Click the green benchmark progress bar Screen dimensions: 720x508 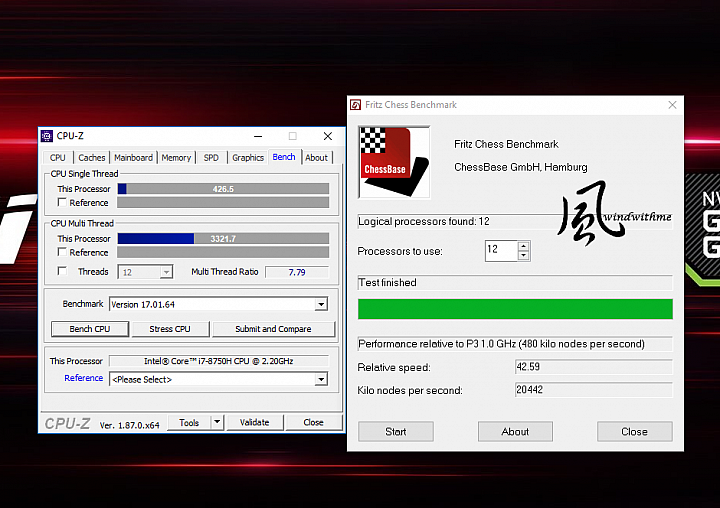515,309
